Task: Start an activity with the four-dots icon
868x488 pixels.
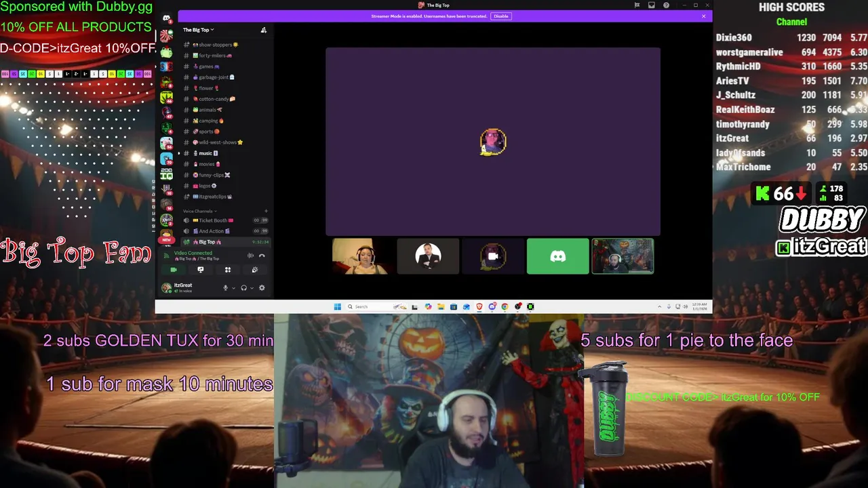Action: pyautogui.click(x=228, y=270)
